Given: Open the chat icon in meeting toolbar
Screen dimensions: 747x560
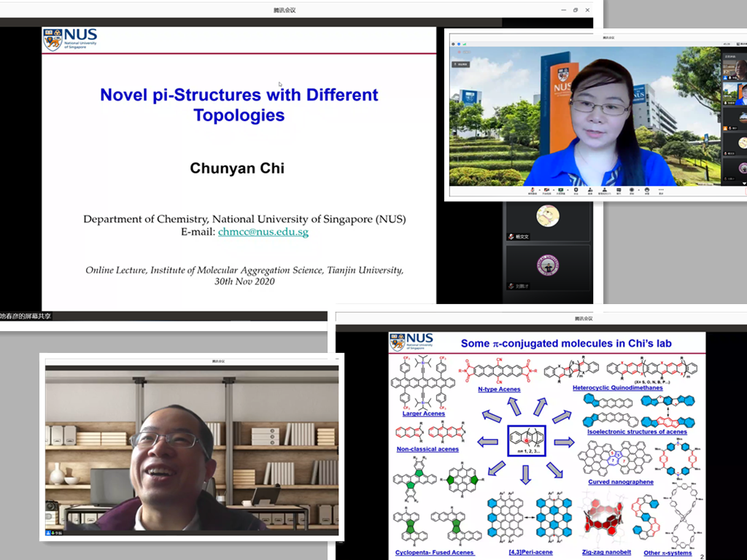Looking at the screenshot, I should pos(619,190).
